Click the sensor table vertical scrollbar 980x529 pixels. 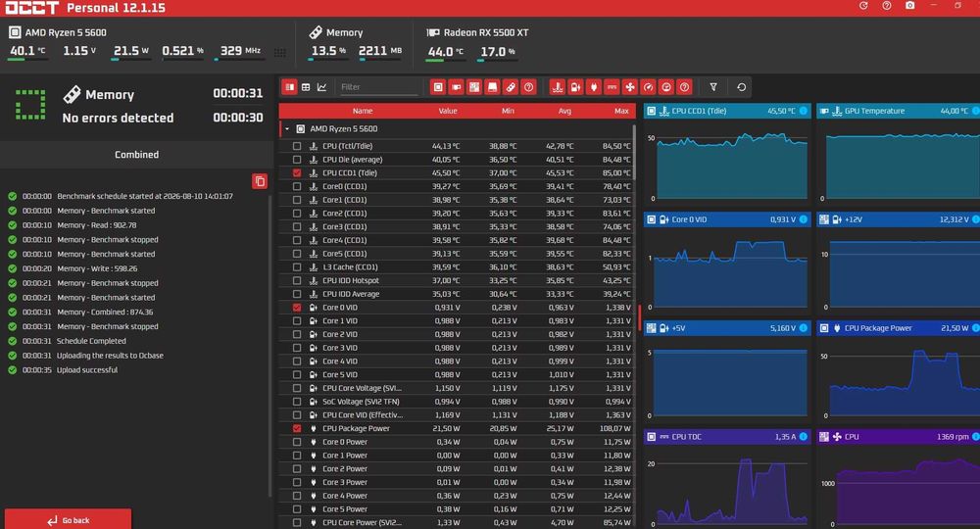pos(634,153)
